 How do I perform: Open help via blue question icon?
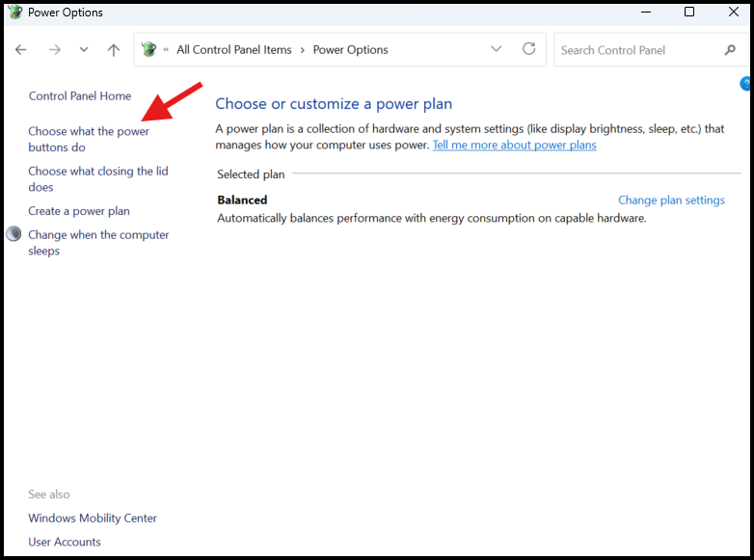click(745, 84)
